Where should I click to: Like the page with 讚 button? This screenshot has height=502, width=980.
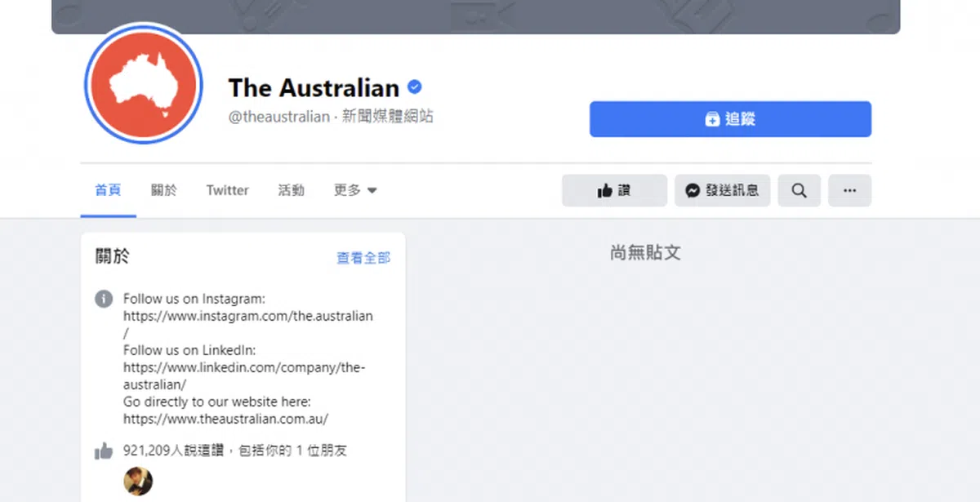[x=614, y=190]
